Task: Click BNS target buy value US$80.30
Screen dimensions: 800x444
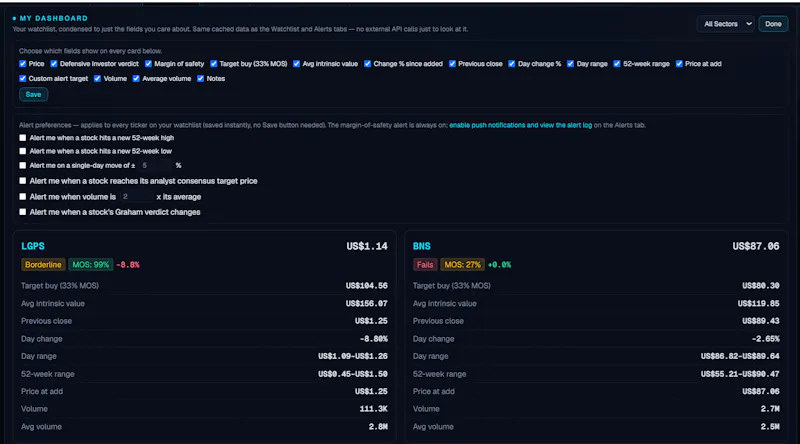Action: point(761,286)
